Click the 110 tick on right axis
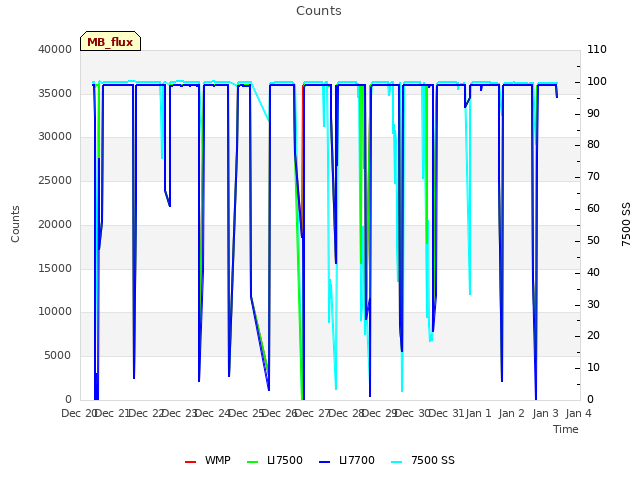The image size is (640, 480). click(597, 49)
